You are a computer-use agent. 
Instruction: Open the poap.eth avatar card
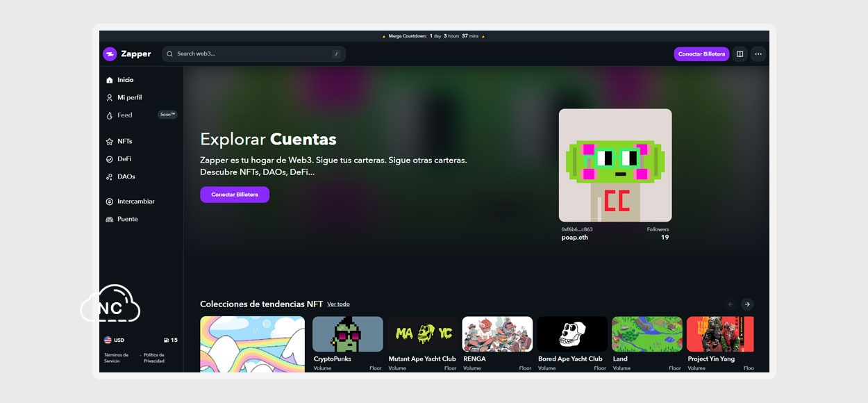615,165
